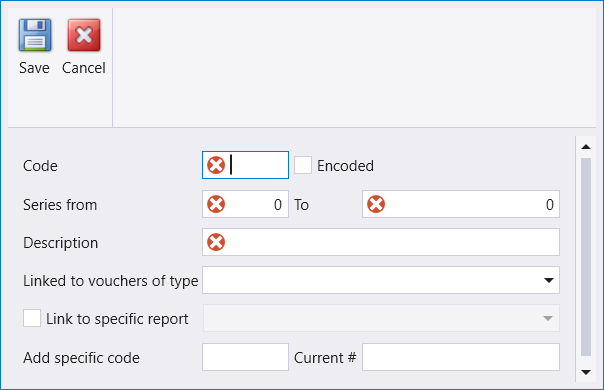
Task: Click into the Series from number field
Action: click(x=245, y=204)
